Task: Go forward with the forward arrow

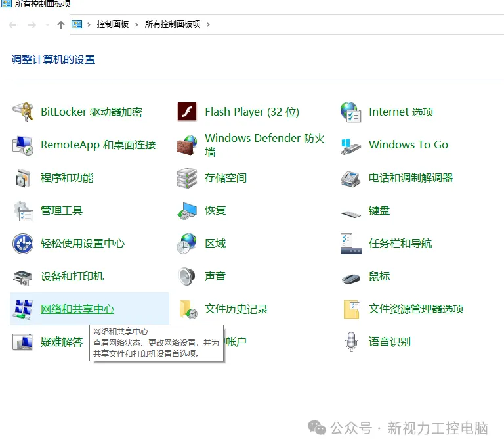Action: point(31,25)
